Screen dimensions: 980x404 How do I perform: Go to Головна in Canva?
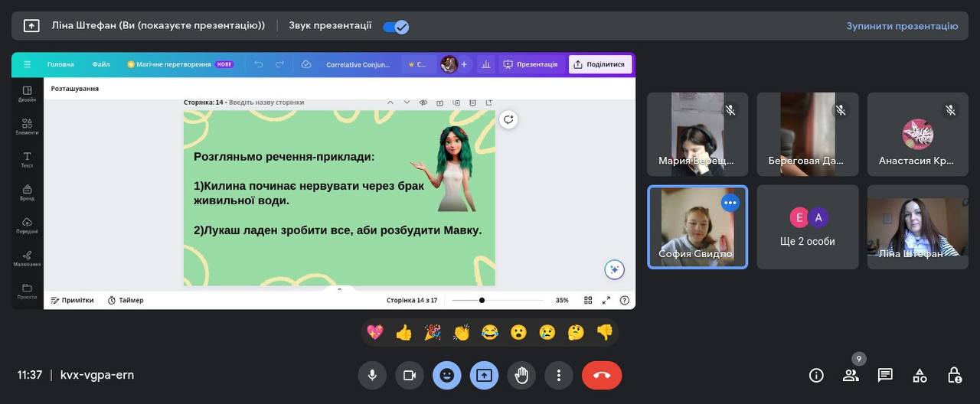tap(60, 64)
